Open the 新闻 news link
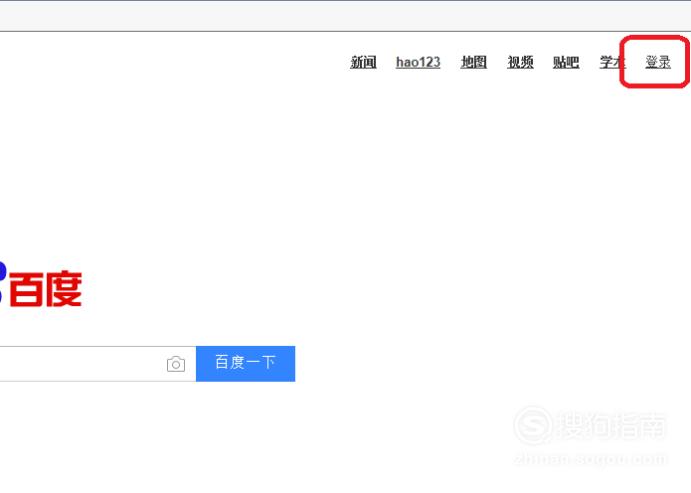The image size is (691, 493). coord(363,62)
